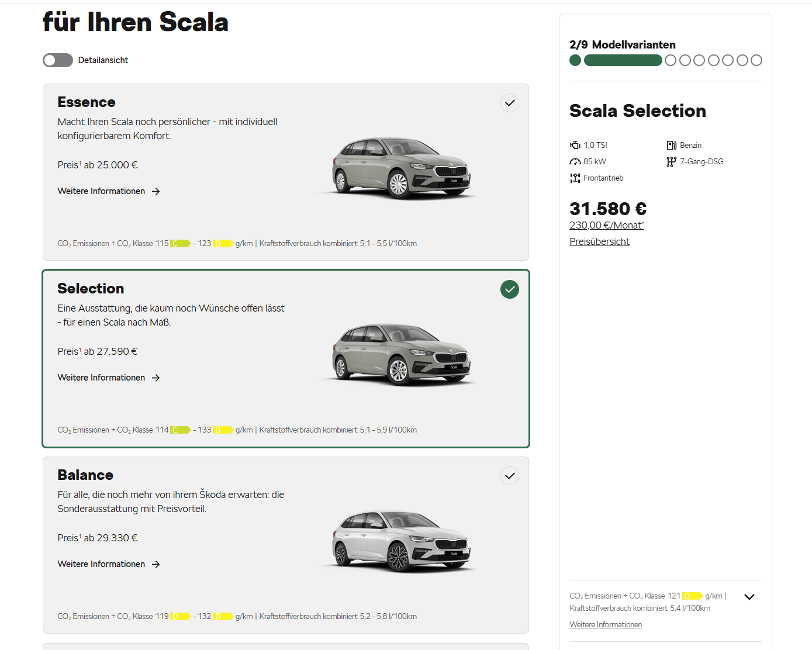Click the arrow icon next to Essence info
Screen dimensions: 812x650
click(x=156, y=191)
